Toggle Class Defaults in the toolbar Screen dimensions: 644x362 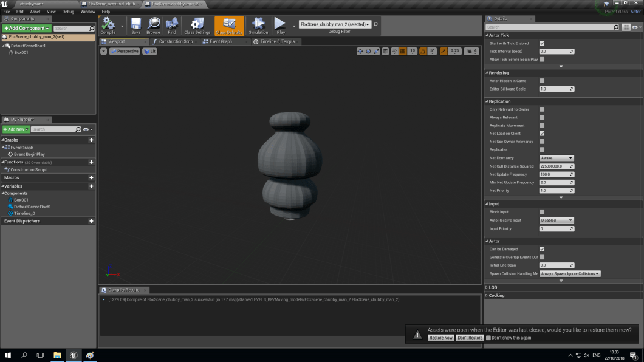(229, 26)
